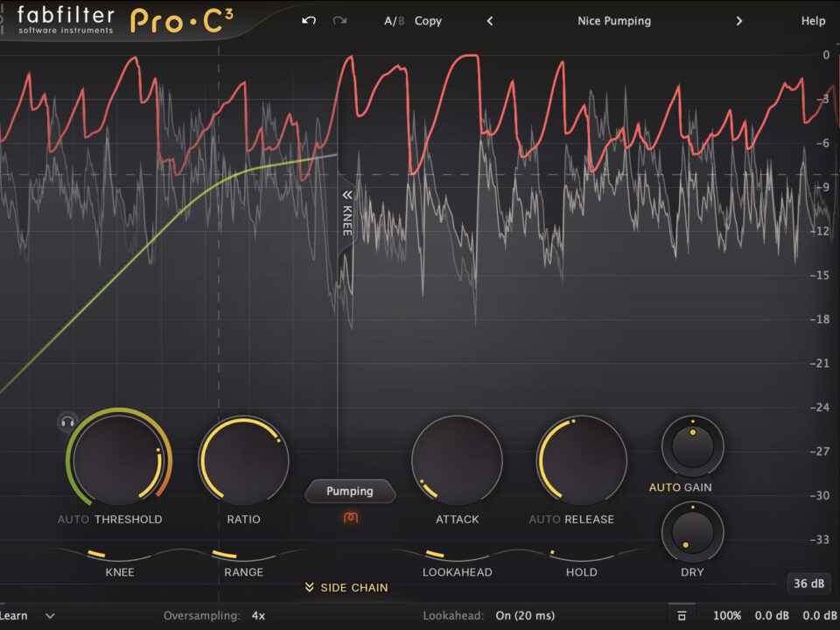
Task: Click the Copy button
Action: coord(428,21)
